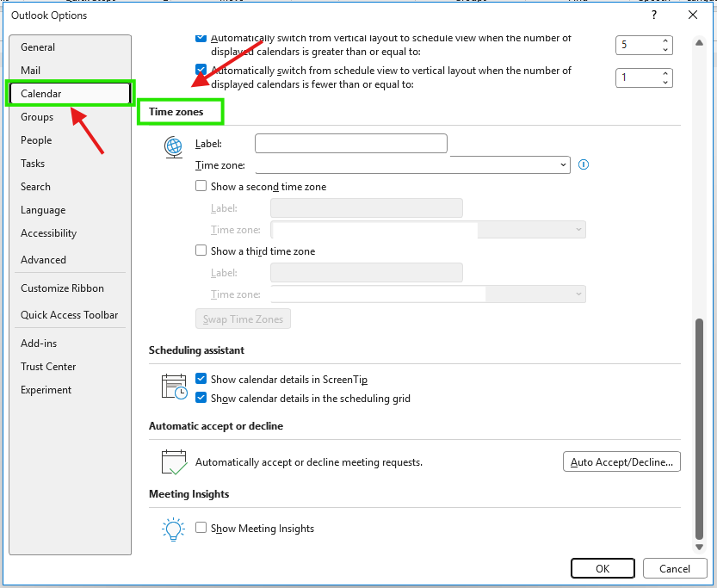Click the second time zone Label field
This screenshot has height=588, width=717.
[367, 208]
